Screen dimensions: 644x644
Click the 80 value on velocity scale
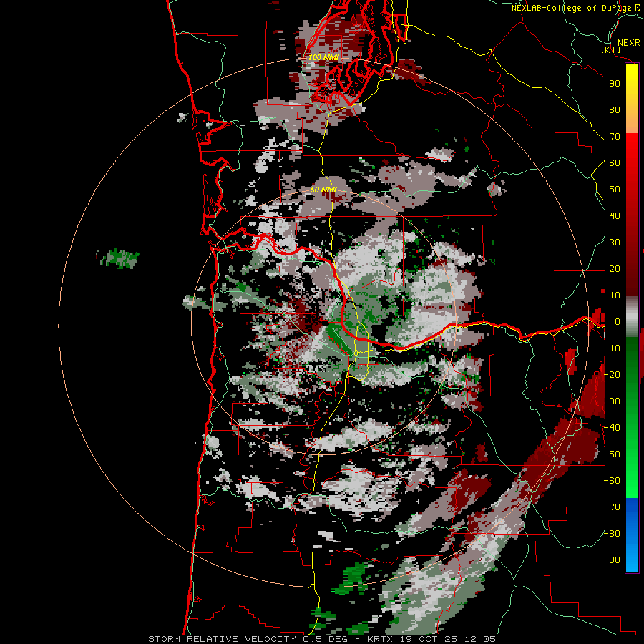tap(615, 109)
